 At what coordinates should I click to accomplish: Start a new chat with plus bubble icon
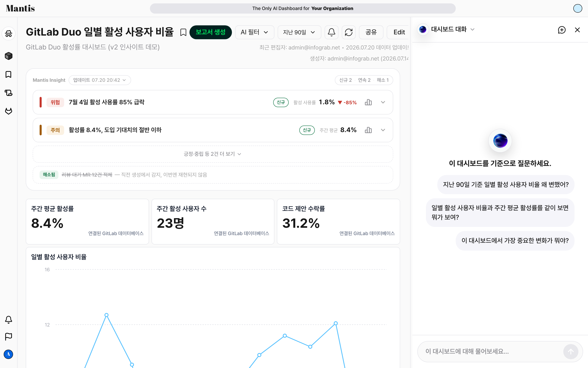coord(561,30)
